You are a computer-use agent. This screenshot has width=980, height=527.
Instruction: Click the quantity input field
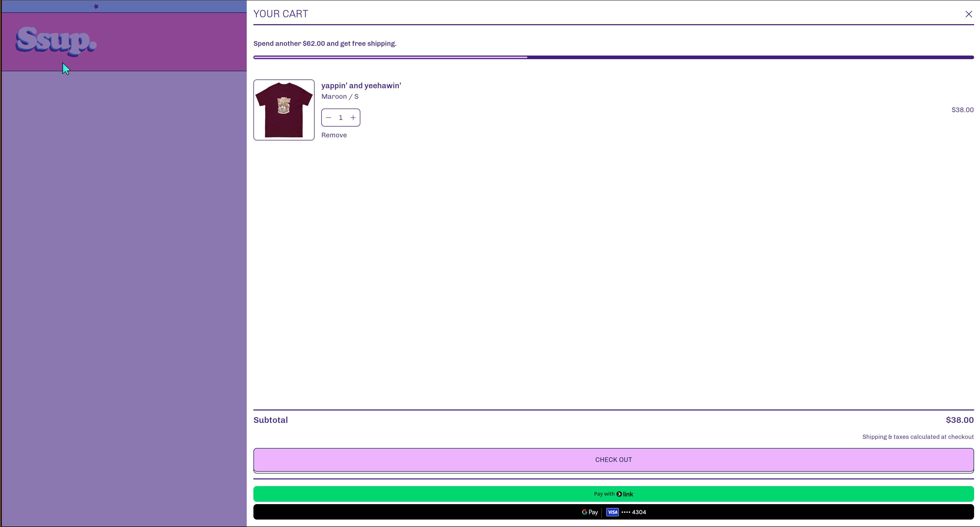(341, 118)
